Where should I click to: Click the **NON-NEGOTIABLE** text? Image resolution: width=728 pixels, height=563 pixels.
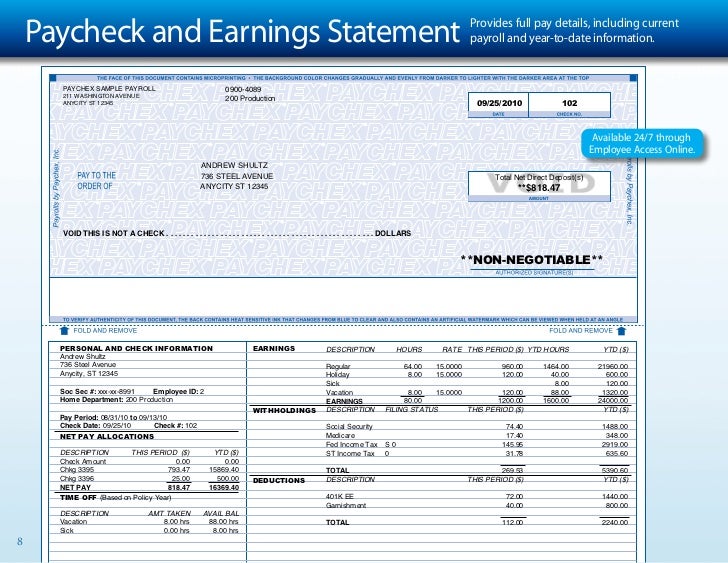tap(532, 259)
